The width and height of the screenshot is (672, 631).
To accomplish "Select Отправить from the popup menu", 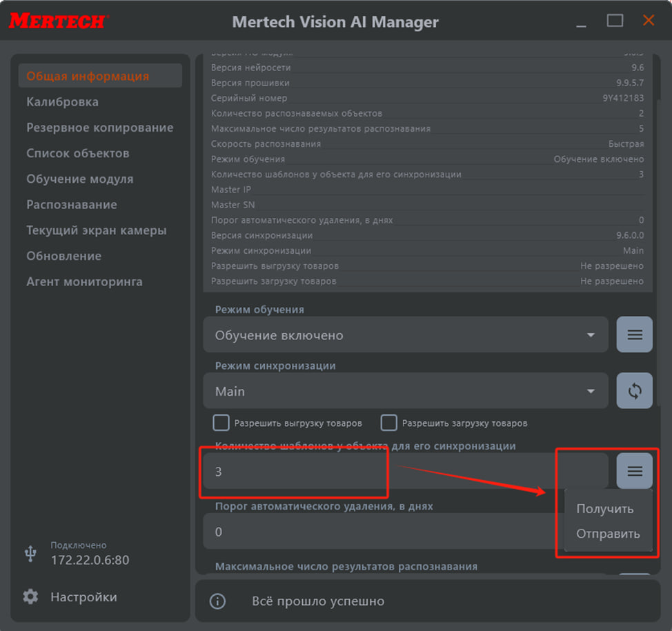I will [x=608, y=534].
